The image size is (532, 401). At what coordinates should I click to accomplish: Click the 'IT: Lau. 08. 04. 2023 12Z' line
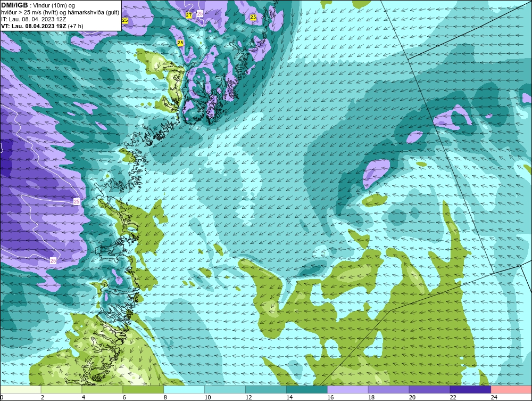click(x=34, y=19)
